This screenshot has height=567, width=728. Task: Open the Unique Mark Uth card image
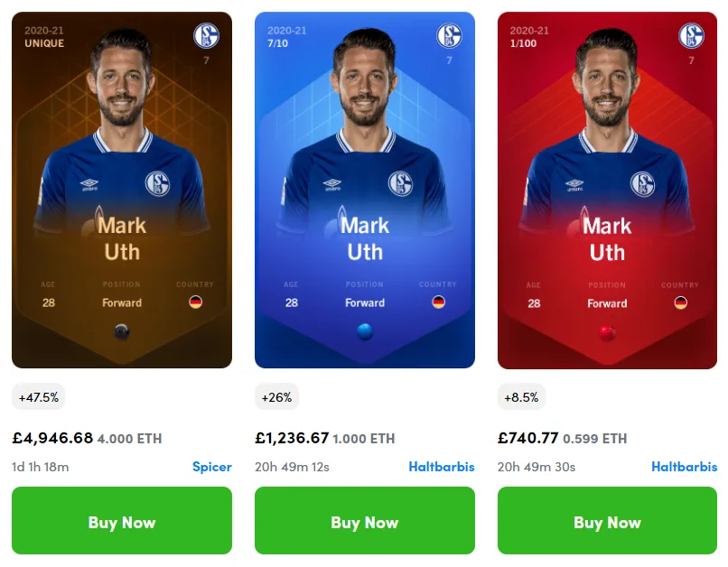(122, 191)
